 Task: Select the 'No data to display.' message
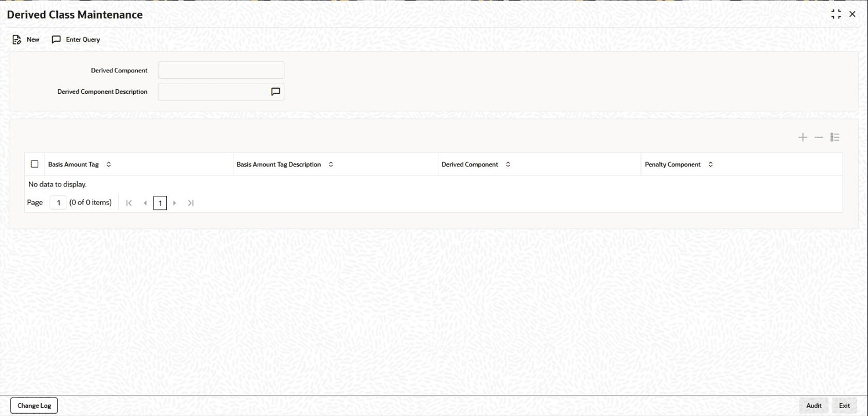[x=57, y=184]
